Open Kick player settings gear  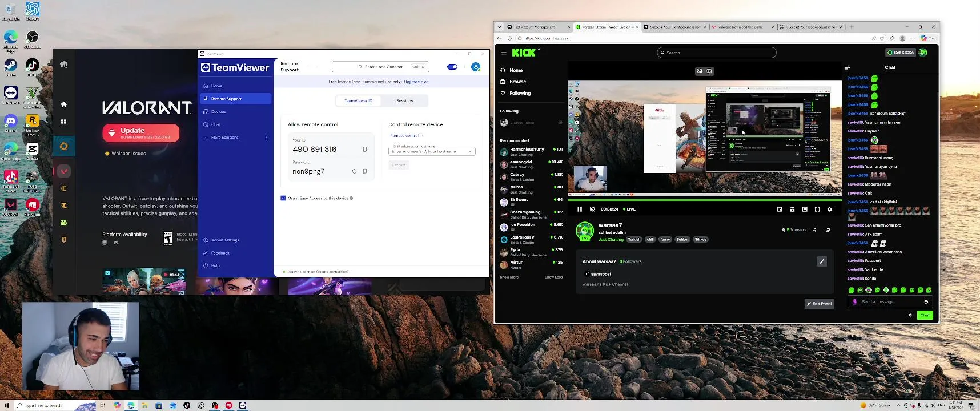pos(830,209)
